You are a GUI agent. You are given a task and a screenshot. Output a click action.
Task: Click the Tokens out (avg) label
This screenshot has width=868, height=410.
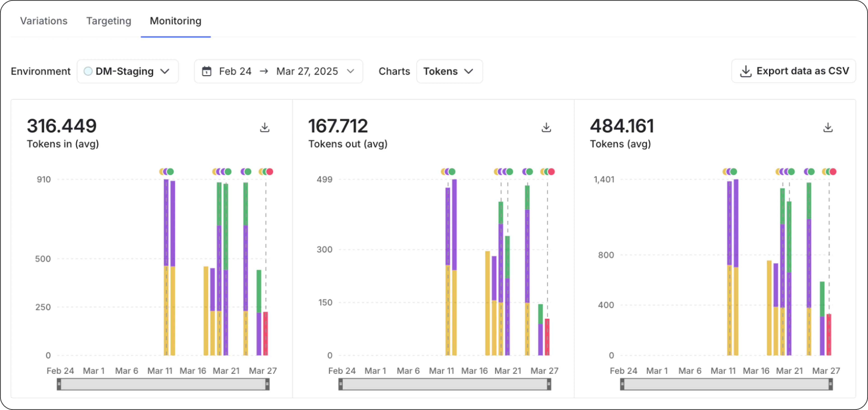(348, 144)
